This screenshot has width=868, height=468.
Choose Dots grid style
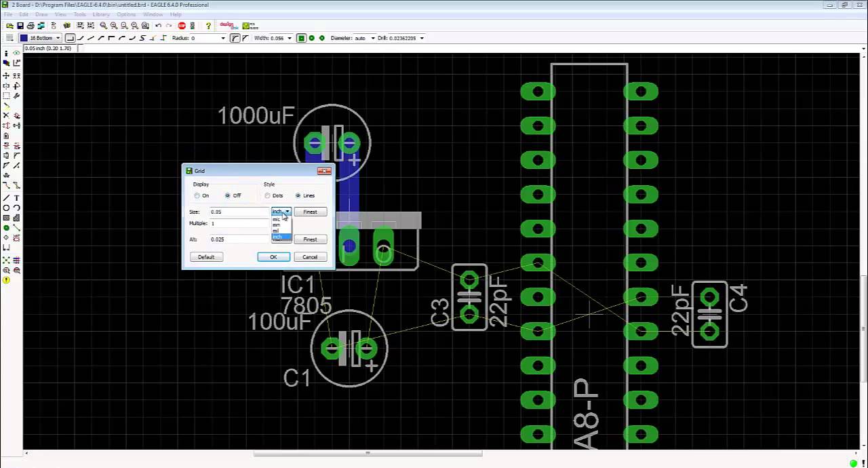tap(268, 196)
